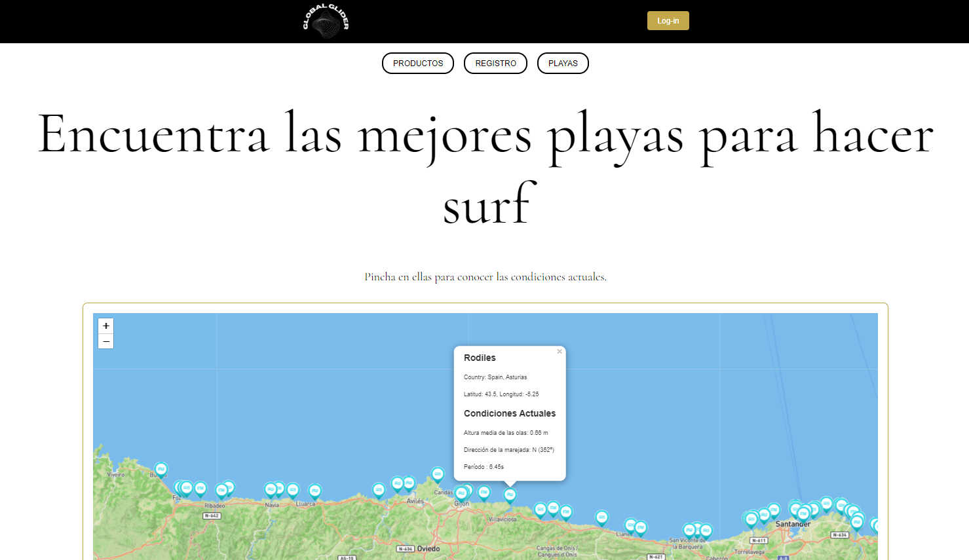Click the Torrelavega label on the map
Image resolution: width=969 pixels, height=560 pixels.
click(x=750, y=552)
